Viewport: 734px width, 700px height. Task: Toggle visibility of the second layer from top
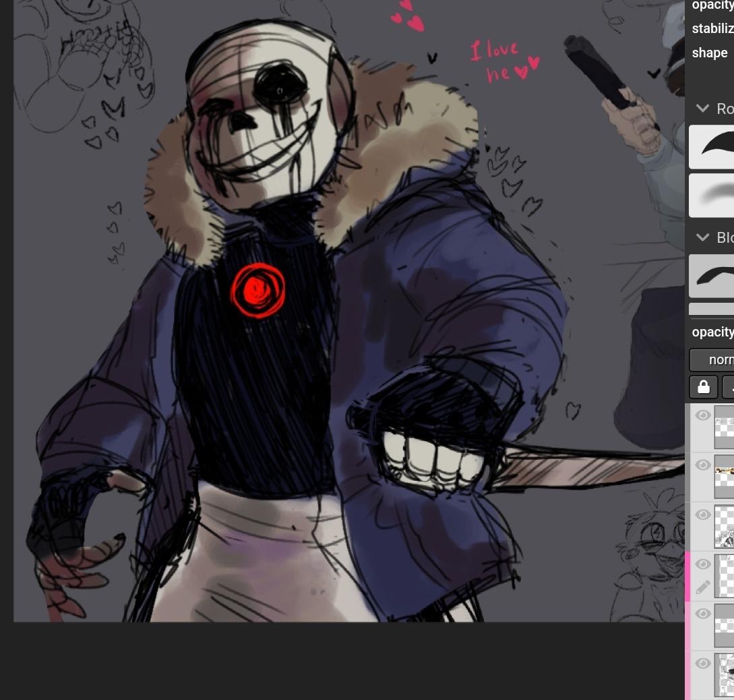click(x=703, y=465)
